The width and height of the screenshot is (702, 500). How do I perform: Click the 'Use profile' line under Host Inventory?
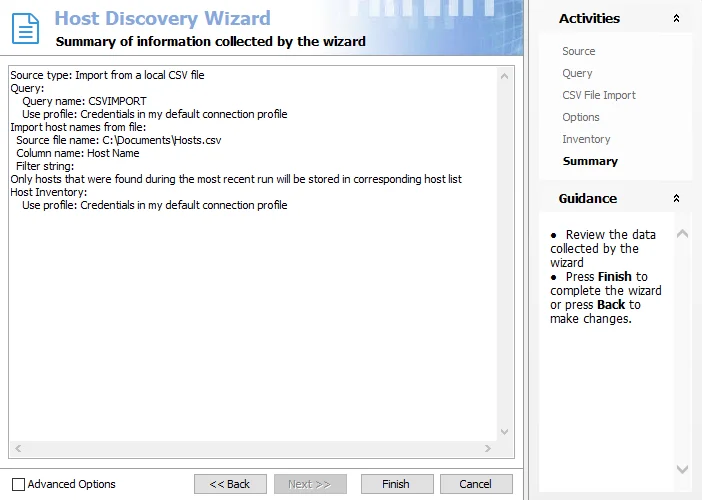click(x=154, y=205)
